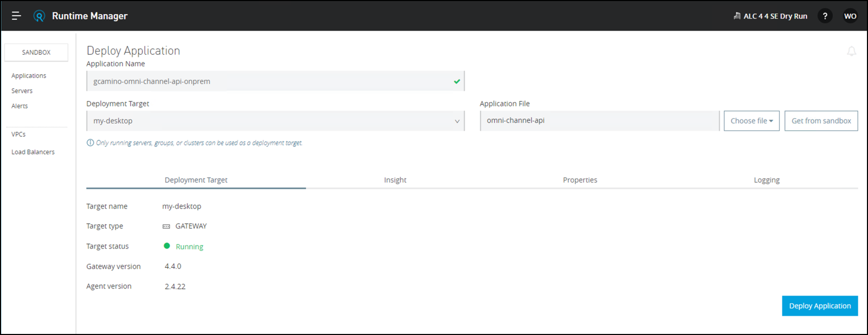Switch to the Insight tab

coord(395,180)
